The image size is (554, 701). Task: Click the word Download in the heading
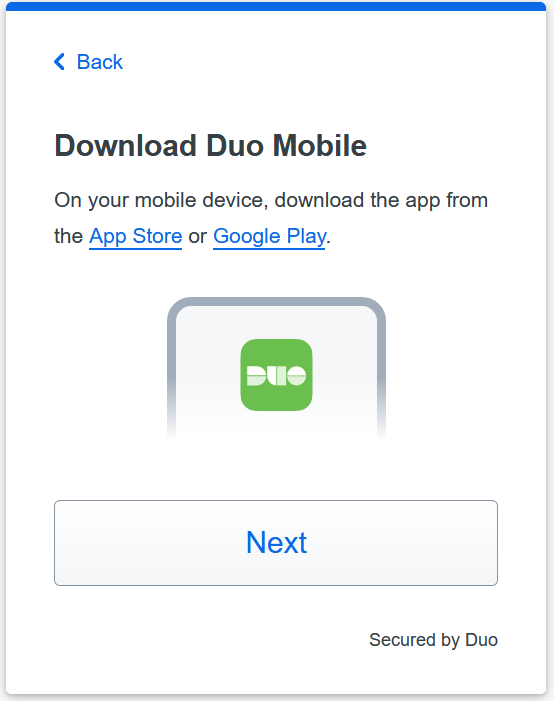[126, 146]
